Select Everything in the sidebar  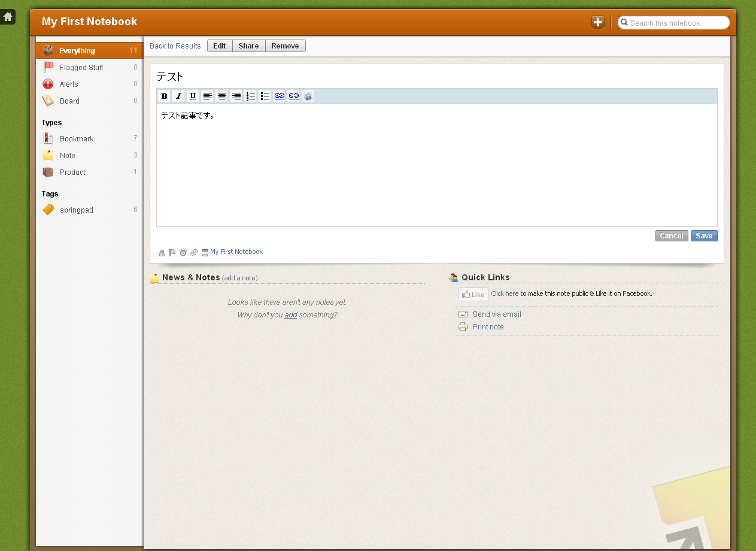pyautogui.click(x=89, y=50)
